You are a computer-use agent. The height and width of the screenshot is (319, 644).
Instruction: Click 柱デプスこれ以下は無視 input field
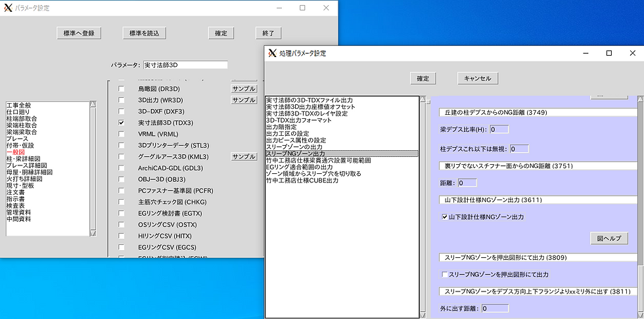(x=519, y=148)
